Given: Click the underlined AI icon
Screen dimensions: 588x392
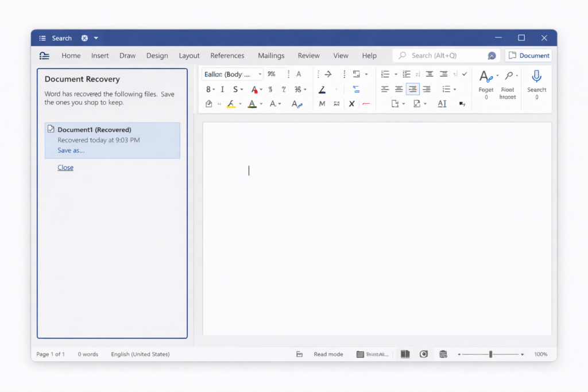Looking at the screenshot, I should [x=442, y=104].
